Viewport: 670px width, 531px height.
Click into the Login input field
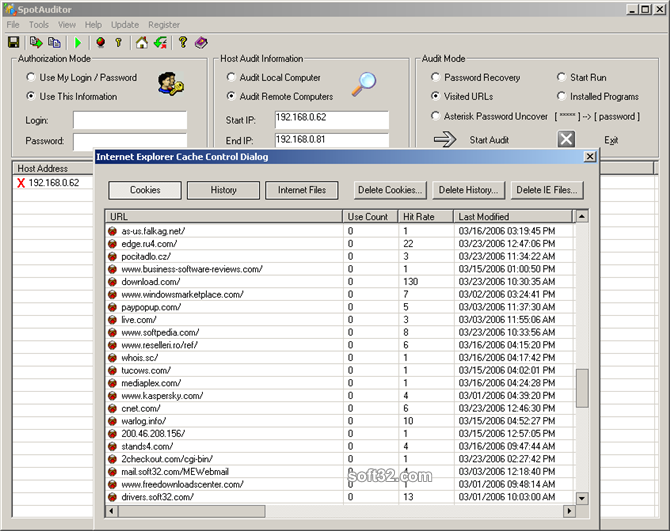tap(130, 120)
